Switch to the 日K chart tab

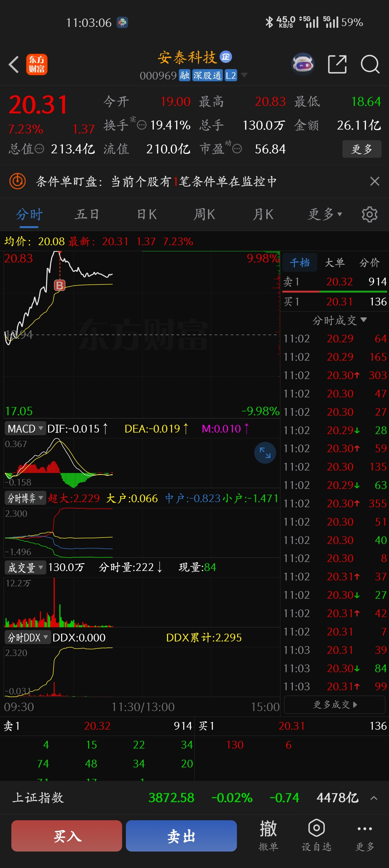coord(147,214)
